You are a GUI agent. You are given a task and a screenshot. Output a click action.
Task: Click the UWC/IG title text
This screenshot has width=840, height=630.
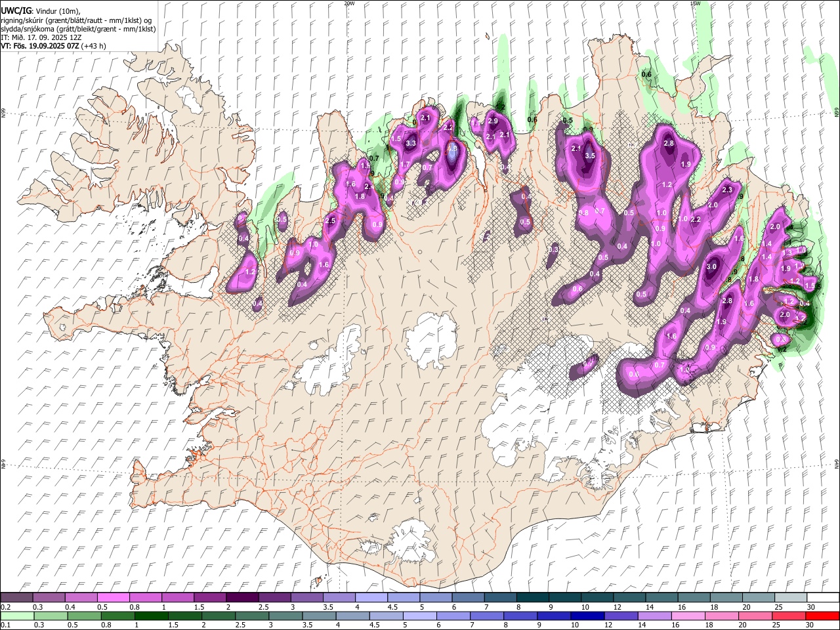(15, 10)
